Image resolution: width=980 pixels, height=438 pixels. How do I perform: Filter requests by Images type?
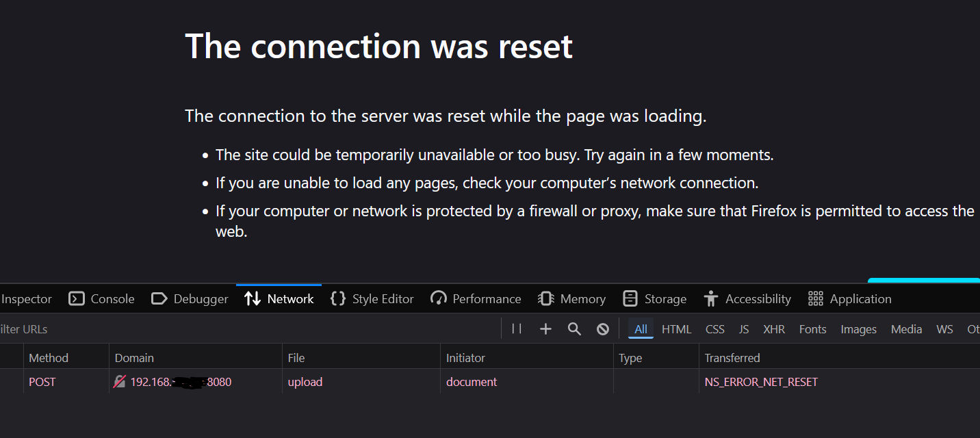(858, 329)
